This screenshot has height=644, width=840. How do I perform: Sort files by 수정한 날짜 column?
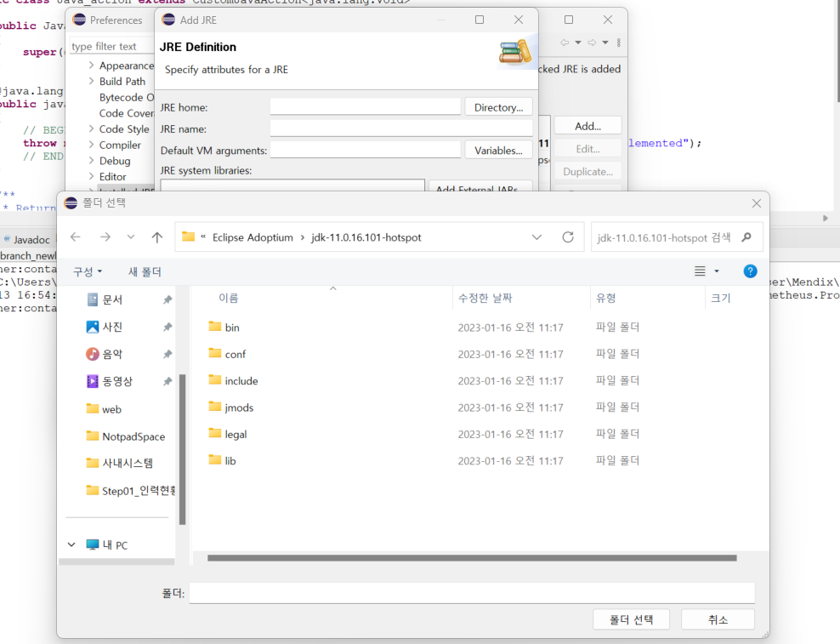coord(485,298)
